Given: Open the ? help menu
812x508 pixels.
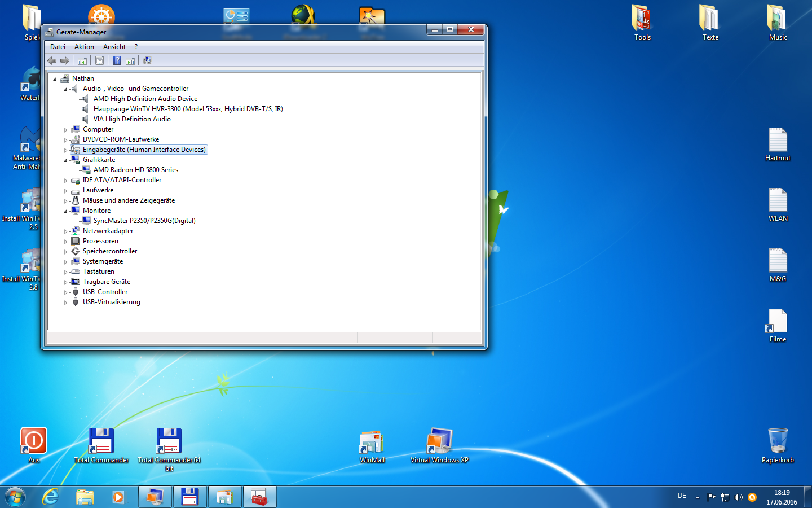Looking at the screenshot, I should pos(136,47).
